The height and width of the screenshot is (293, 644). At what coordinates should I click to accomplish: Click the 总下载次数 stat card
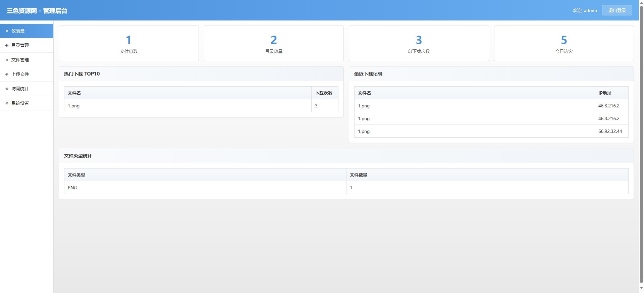click(x=419, y=43)
